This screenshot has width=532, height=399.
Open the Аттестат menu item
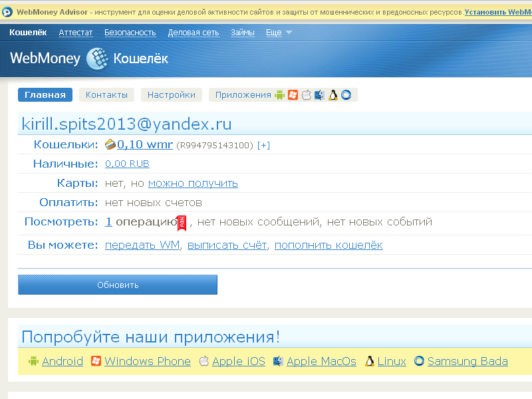pos(76,32)
